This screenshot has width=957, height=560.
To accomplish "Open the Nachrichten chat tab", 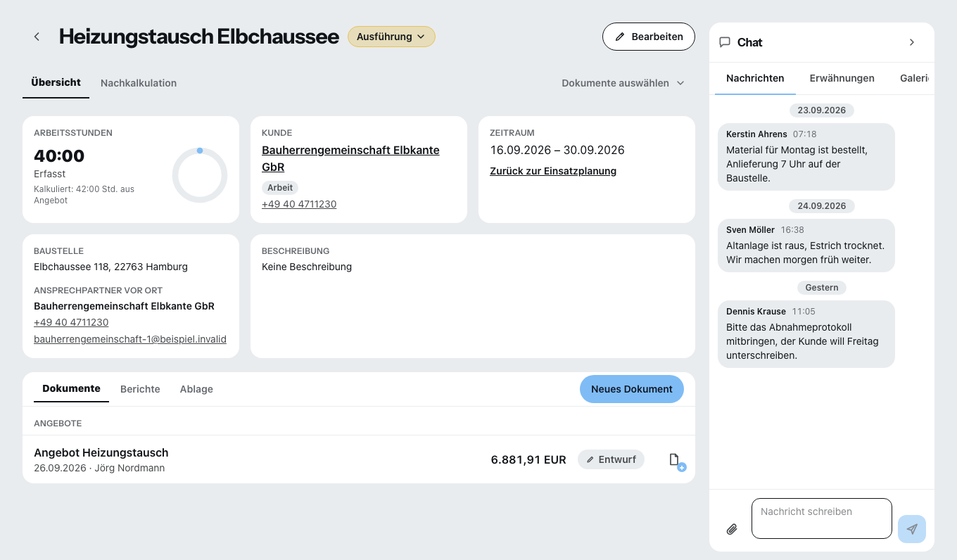I will [x=755, y=78].
